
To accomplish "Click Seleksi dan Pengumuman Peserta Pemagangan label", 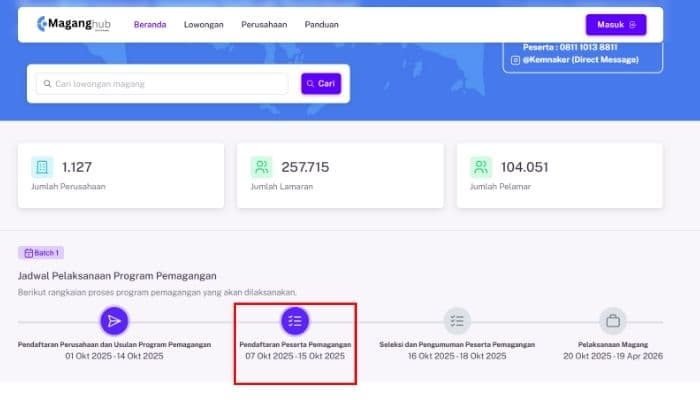I will [x=457, y=345].
